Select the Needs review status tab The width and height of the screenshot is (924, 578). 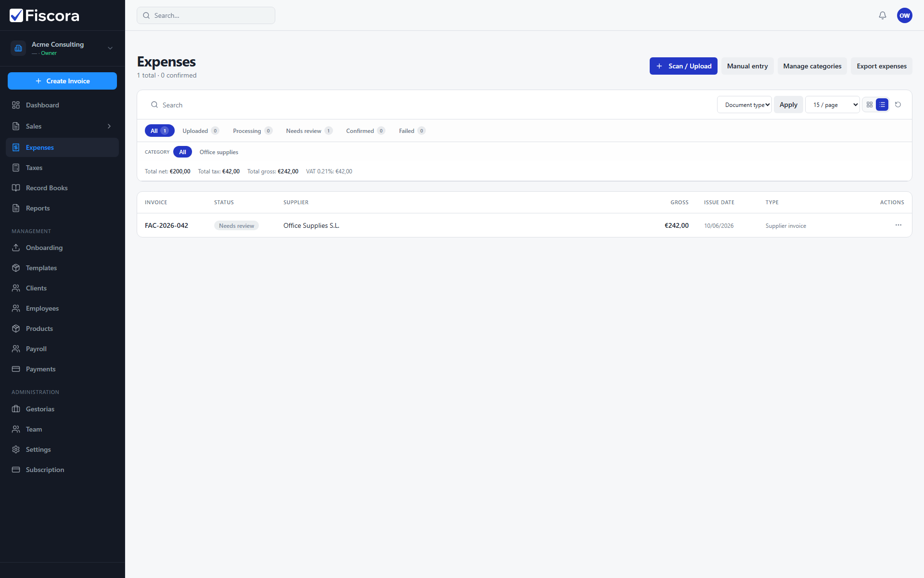(309, 131)
